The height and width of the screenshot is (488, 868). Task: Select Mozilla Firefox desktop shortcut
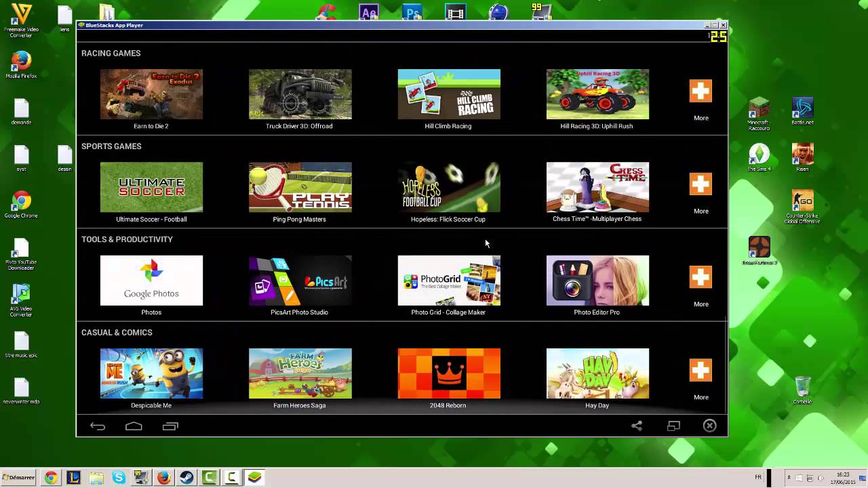point(21,65)
